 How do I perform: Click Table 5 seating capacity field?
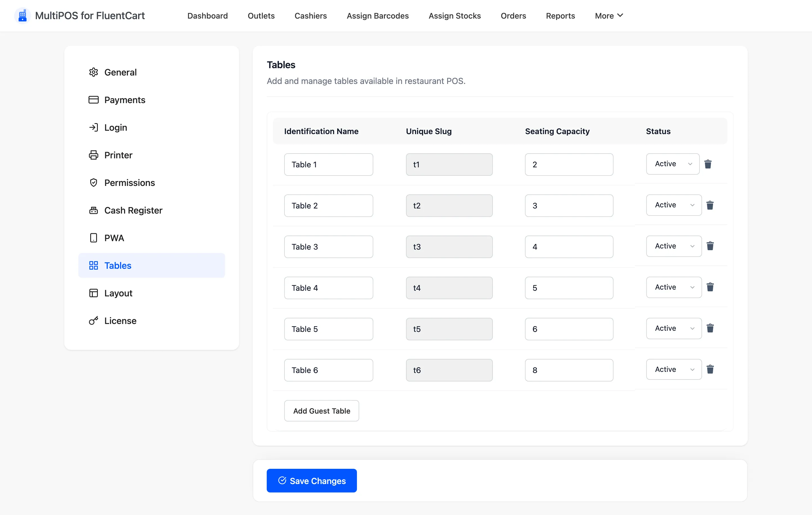pos(569,329)
